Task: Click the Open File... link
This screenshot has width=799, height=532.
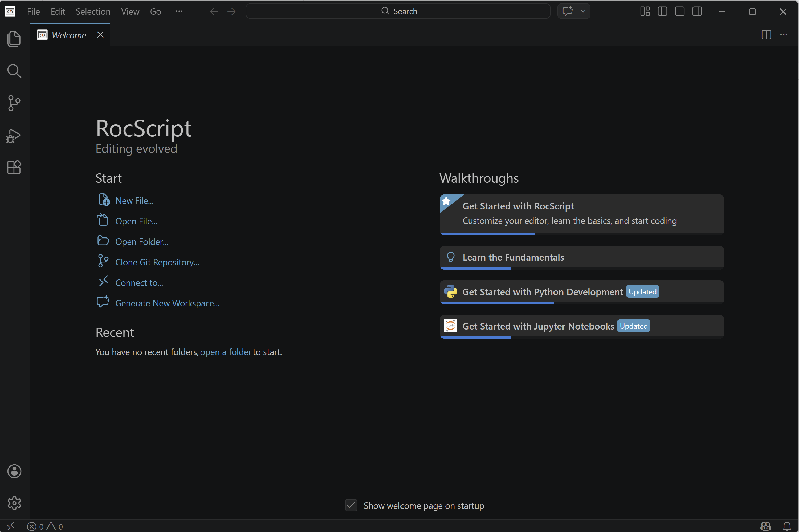Action: (136, 221)
